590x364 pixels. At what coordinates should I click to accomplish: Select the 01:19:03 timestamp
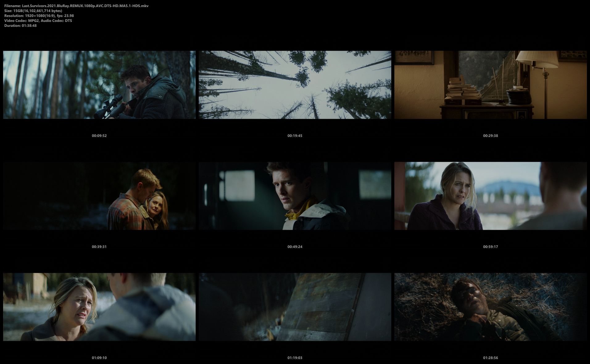[295, 358]
